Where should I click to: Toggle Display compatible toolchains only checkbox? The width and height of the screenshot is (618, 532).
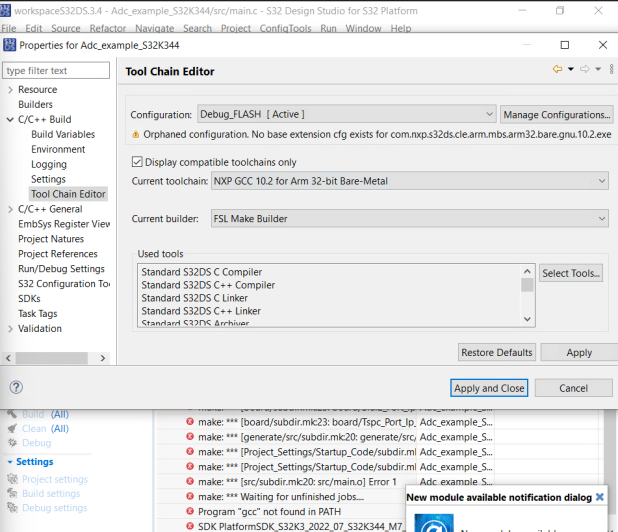coord(137,162)
